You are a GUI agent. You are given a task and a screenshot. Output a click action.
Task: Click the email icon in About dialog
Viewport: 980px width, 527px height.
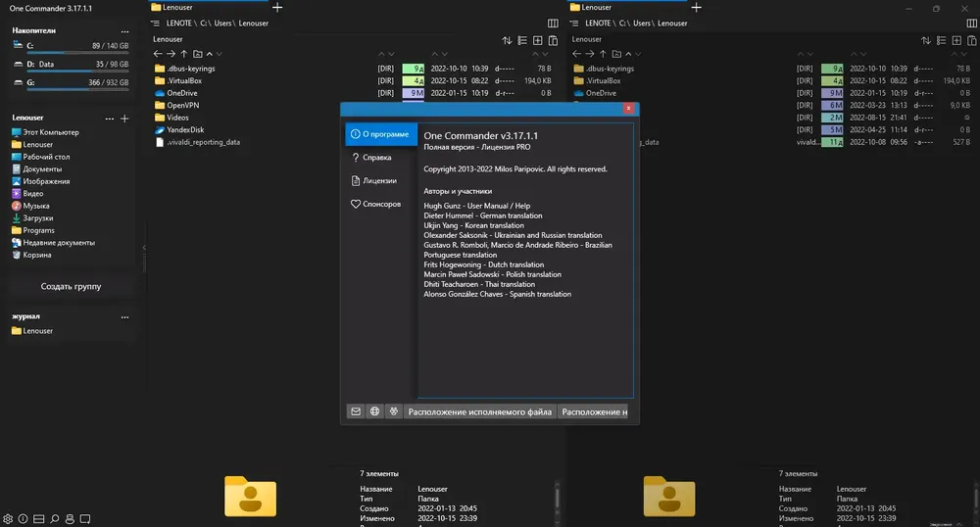point(356,411)
